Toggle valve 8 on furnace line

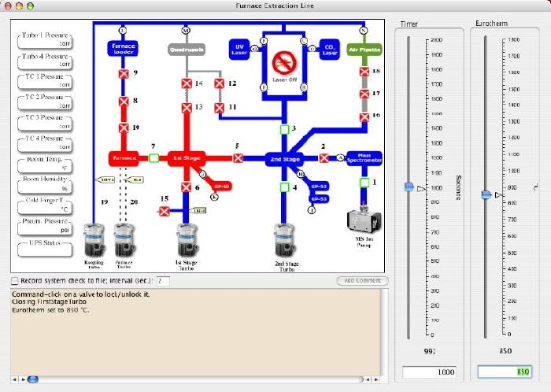pos(124,102)
